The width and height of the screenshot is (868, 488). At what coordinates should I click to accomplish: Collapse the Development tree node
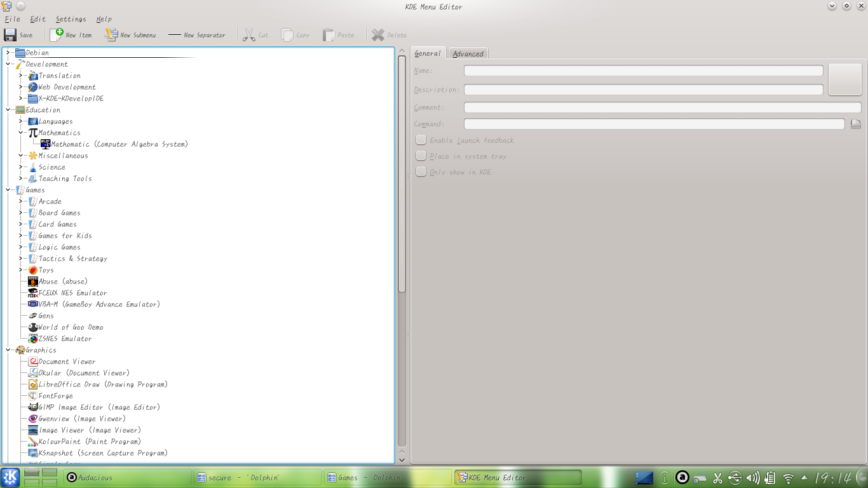tap(8, 64)
